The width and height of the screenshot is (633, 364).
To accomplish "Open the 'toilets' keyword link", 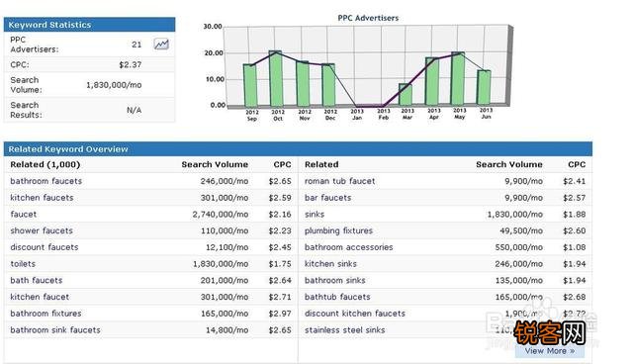I will point(23,264).
